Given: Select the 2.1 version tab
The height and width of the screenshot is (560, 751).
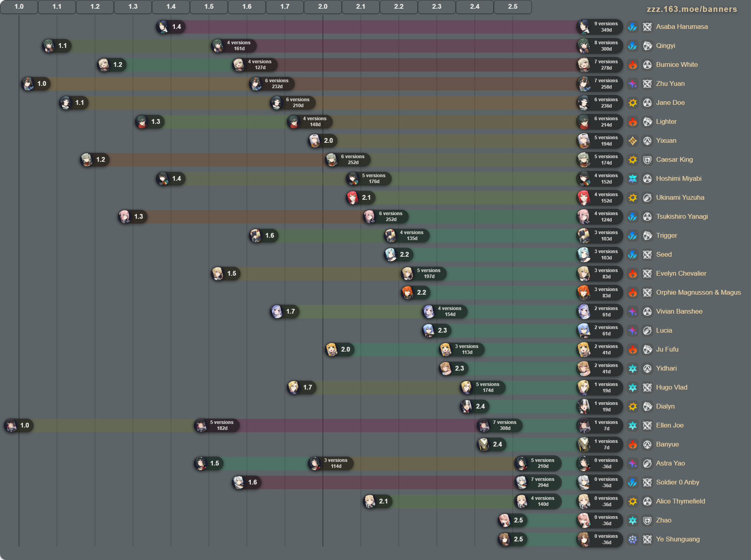Looking at the screenshot, I should (x=361, y=7).
